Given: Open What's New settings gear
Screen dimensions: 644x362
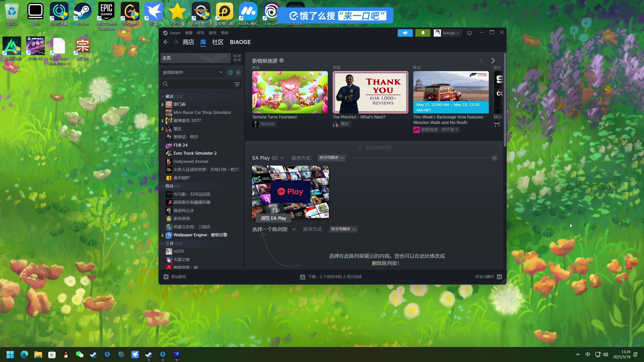Looking at the screenshot, I should pyautogui.click(x=281, y=60).
